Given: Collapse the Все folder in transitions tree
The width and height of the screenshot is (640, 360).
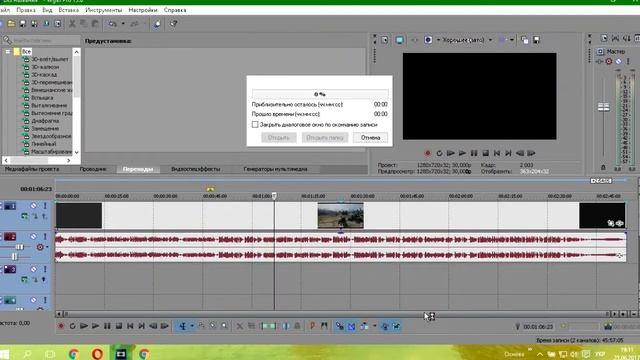Looking at the screenshot, I should [7, 52].
